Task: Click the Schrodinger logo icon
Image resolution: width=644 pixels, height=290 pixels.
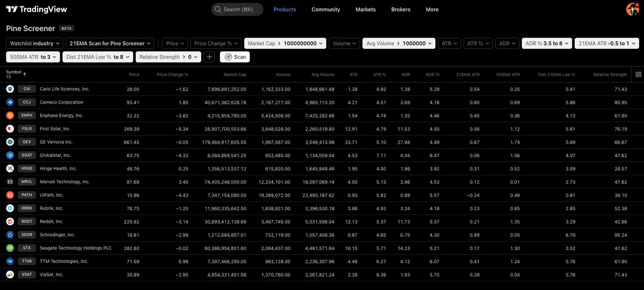Action: click(10, 235)
